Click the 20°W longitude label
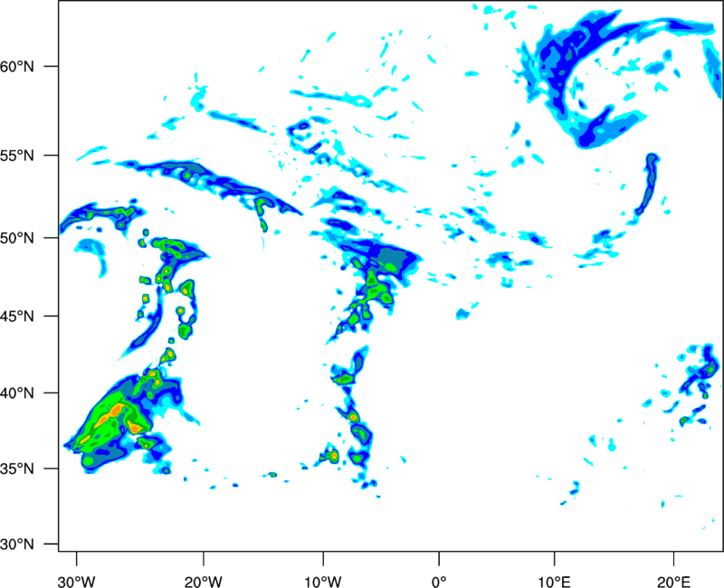The width and height of the screenshot is (724, 588). pos(204,582)
